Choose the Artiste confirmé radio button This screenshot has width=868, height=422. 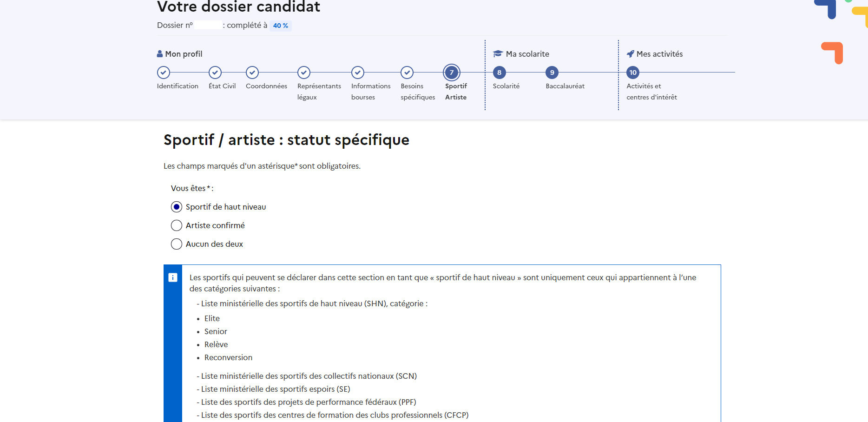tap(177, 225)
